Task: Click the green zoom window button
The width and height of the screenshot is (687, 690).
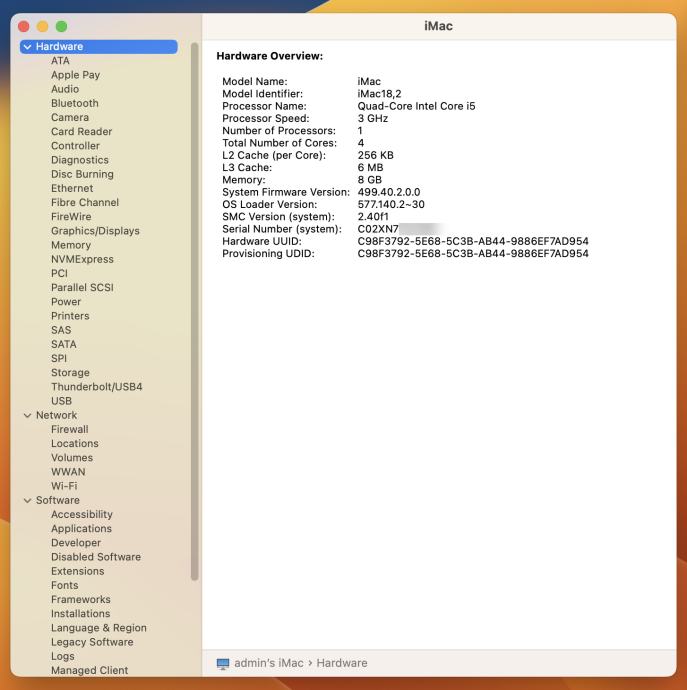Action: click(x=62, y=26)
